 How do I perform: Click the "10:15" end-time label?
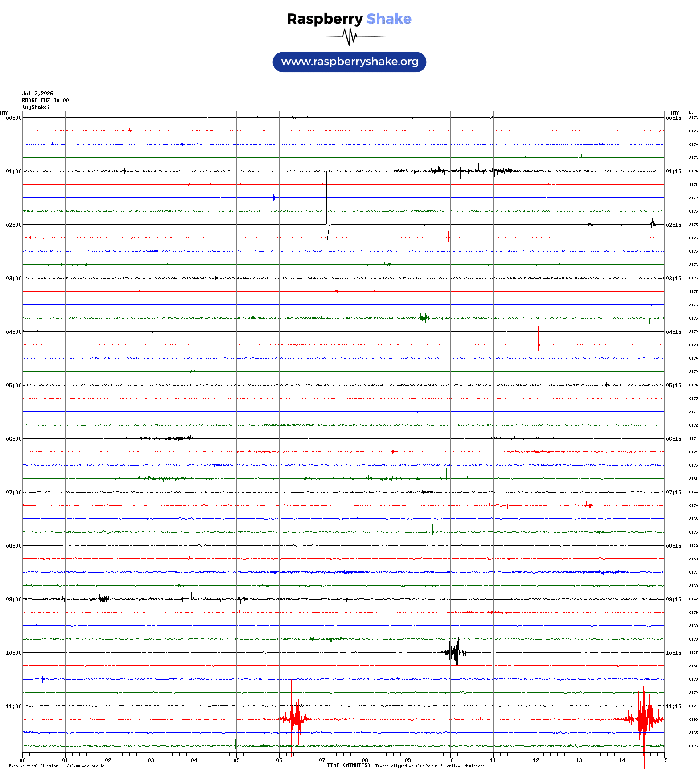tap(674, 653)
